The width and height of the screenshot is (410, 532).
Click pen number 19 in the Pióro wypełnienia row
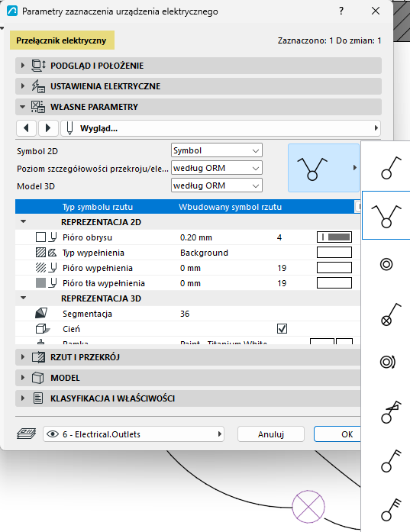pos(282,268)
